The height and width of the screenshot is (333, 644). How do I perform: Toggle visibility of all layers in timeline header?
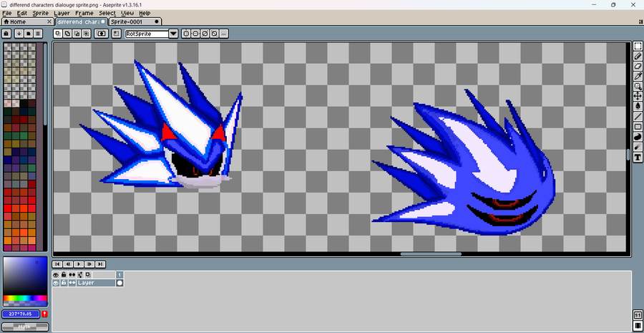[57, 274]
